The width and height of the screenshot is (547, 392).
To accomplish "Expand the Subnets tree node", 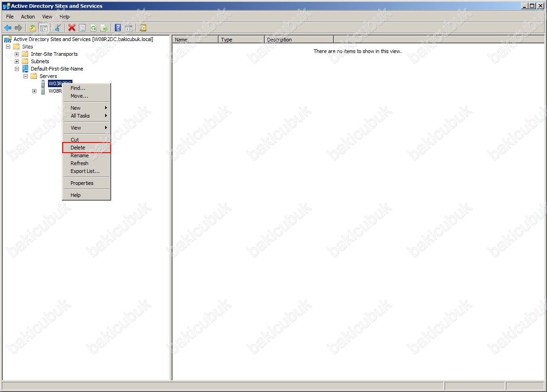I will [17, 61].
